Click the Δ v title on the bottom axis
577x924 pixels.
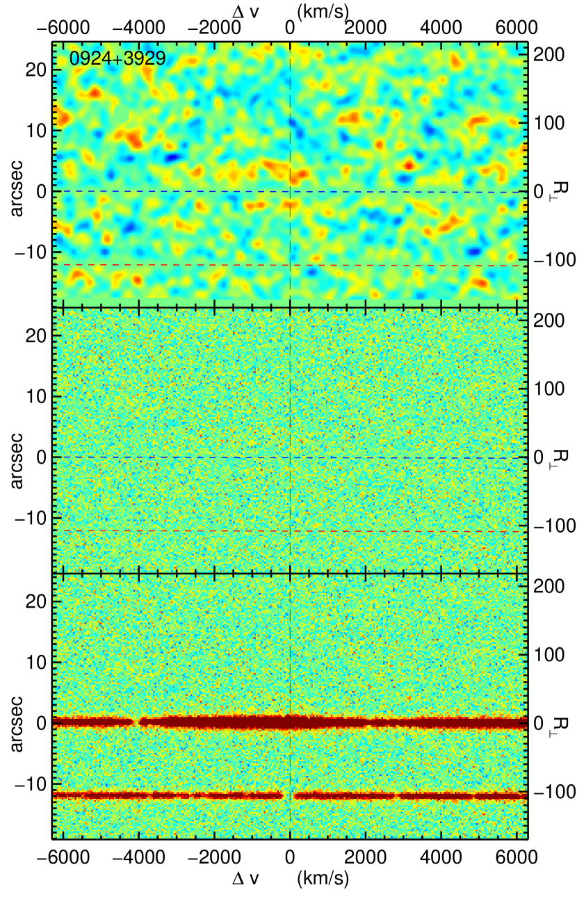246,879
